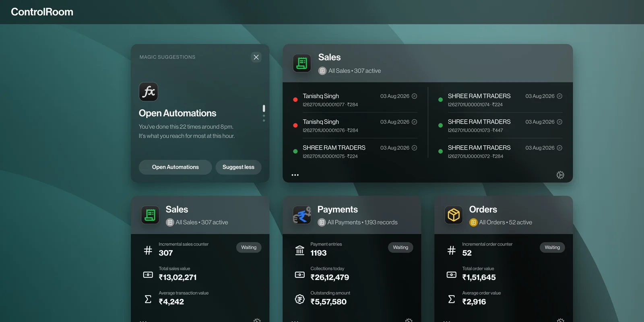Click green status dot on sale I262701U00001074
644x322 pixels.
click(x=440, y=99)
